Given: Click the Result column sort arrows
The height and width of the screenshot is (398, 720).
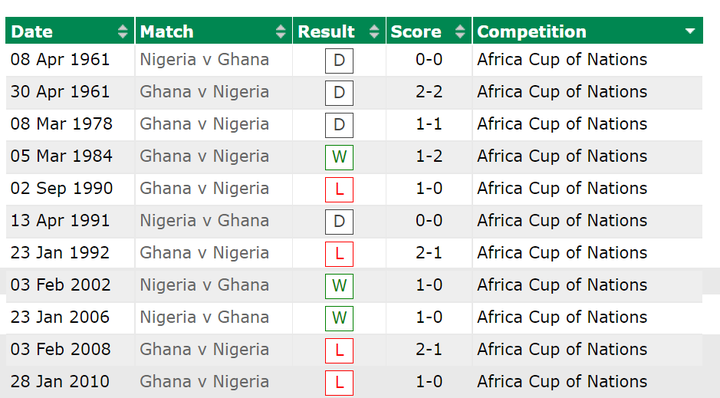Looking at the screenshot, I should 374,32.
